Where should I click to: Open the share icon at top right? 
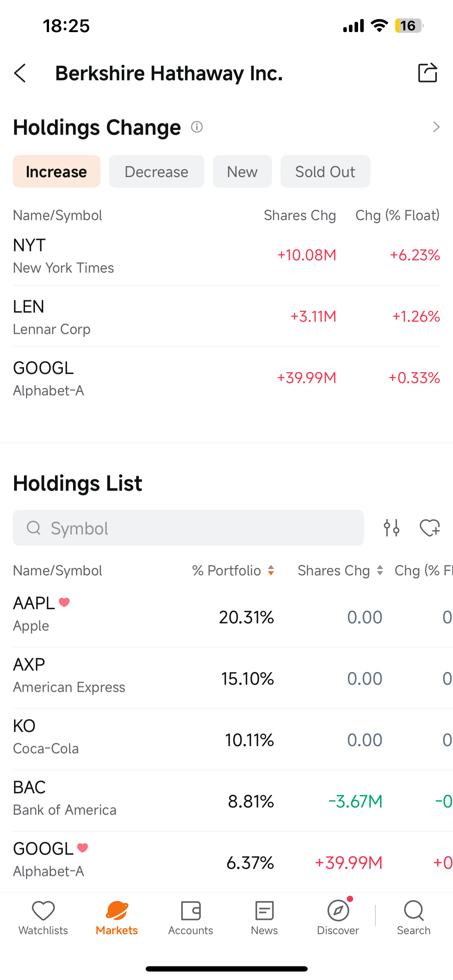tap(428, 72)
